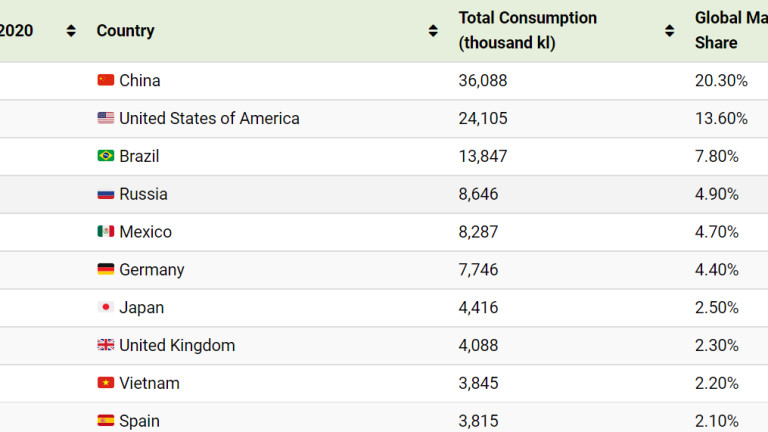This screenshot has height=432, width=768.
Task: Select Brazil's 7.80% market share cell
Action: (x=717, y=156)
